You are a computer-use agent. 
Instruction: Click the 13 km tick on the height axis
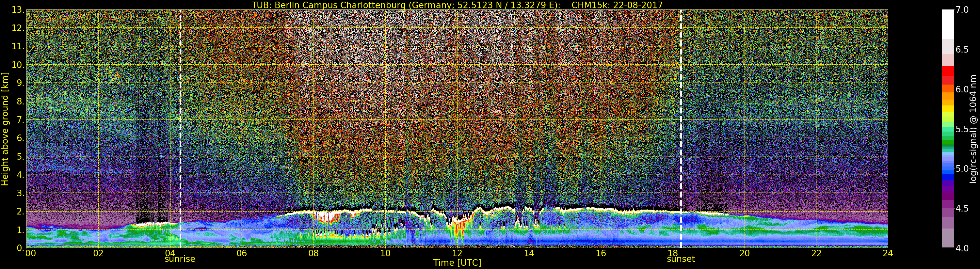[x=18, y=10]
